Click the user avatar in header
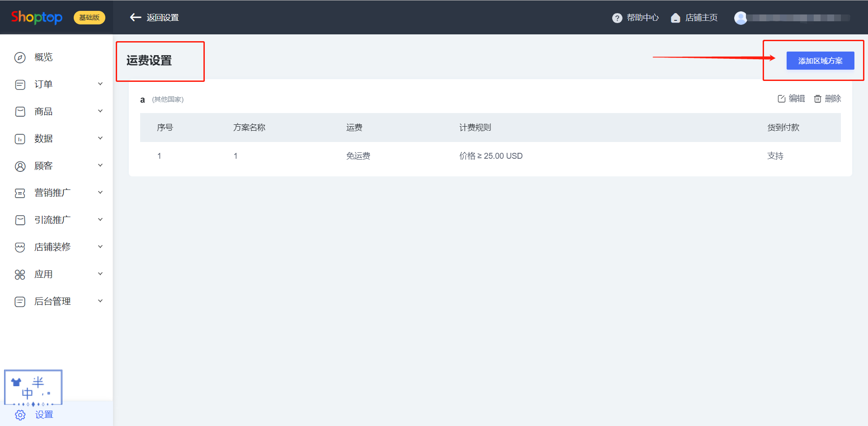The height and width of the screenshot is (426, 868). [741, 18]
